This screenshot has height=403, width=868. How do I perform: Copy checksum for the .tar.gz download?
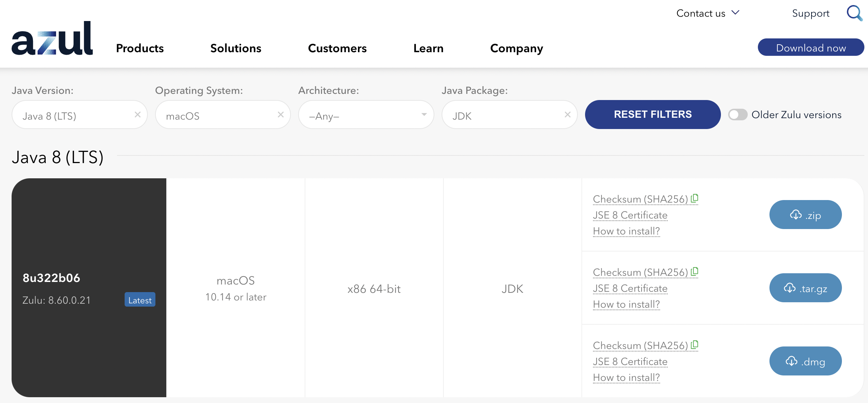coord(694,271)
